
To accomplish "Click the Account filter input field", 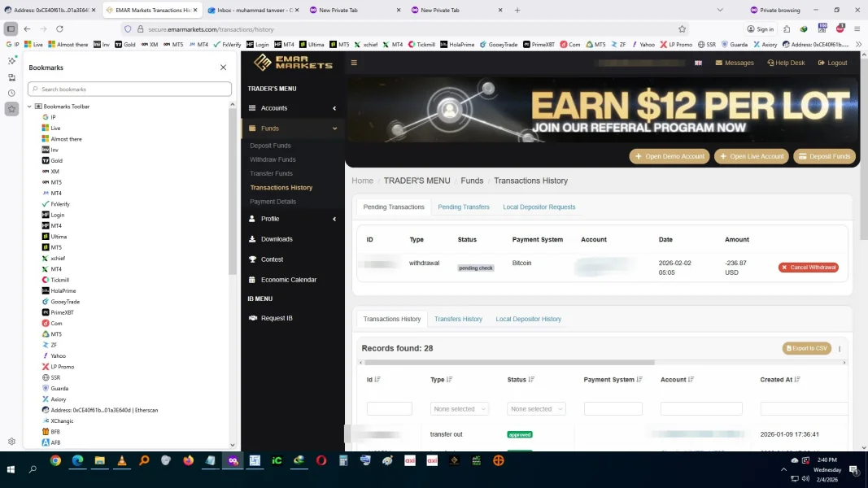I will click(700, 409).
